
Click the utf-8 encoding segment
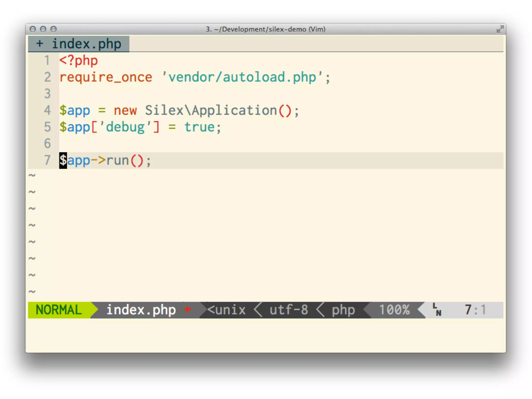click(289, 310)
